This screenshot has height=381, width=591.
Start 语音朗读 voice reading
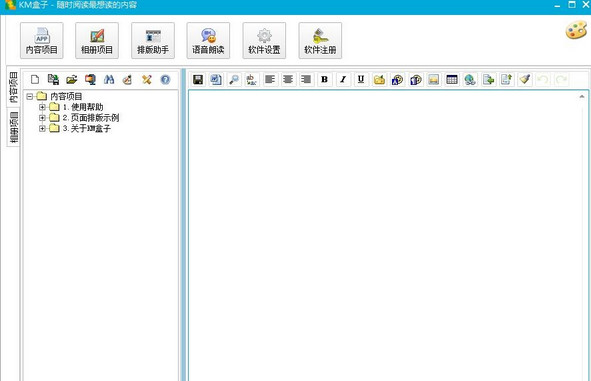208,40
